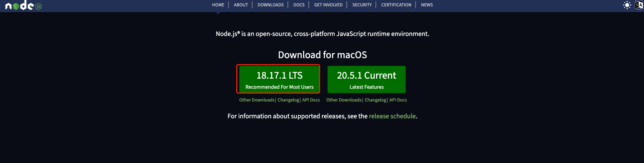
Task: Open API Docs for LTS version
Action: 311,100
